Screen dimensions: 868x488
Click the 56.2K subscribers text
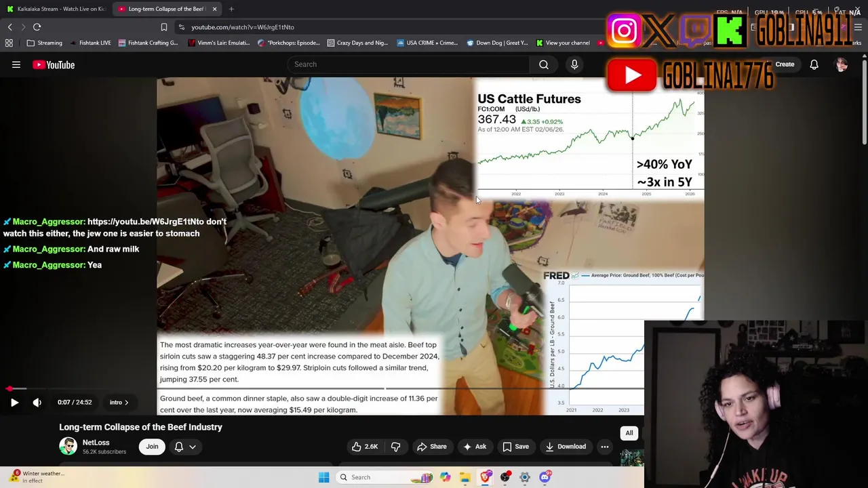coord(104,452)
